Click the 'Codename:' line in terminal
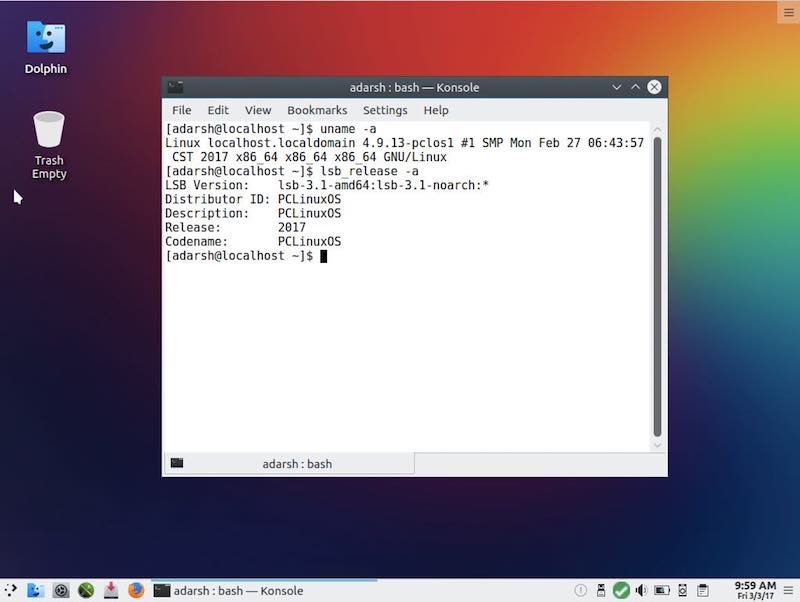The height and width of the screenshot is (602, 800). 253,242
